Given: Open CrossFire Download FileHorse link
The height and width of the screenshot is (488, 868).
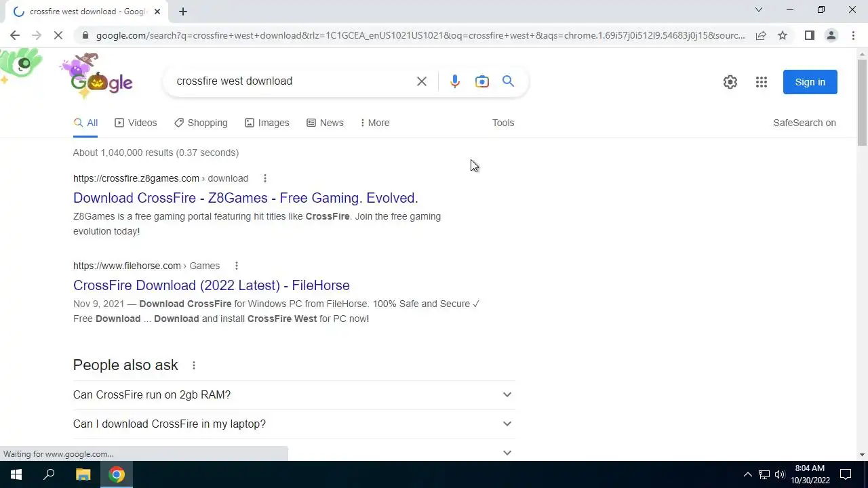Looking at the screenshot, I should point(212,285).
